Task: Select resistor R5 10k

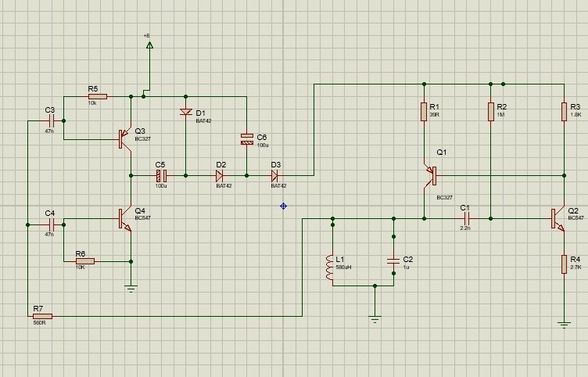Action: coord(98,96)
